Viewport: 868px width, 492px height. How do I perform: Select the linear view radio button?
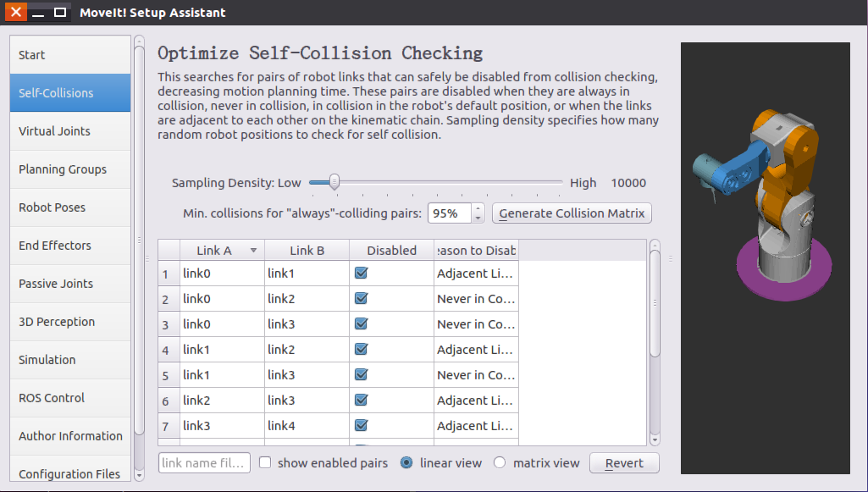[406, 462]
